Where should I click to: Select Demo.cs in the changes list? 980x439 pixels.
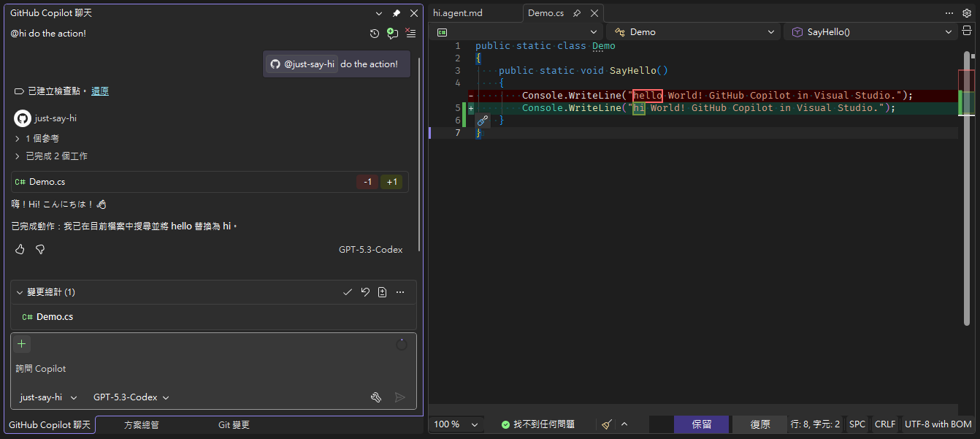pos(214,317)
